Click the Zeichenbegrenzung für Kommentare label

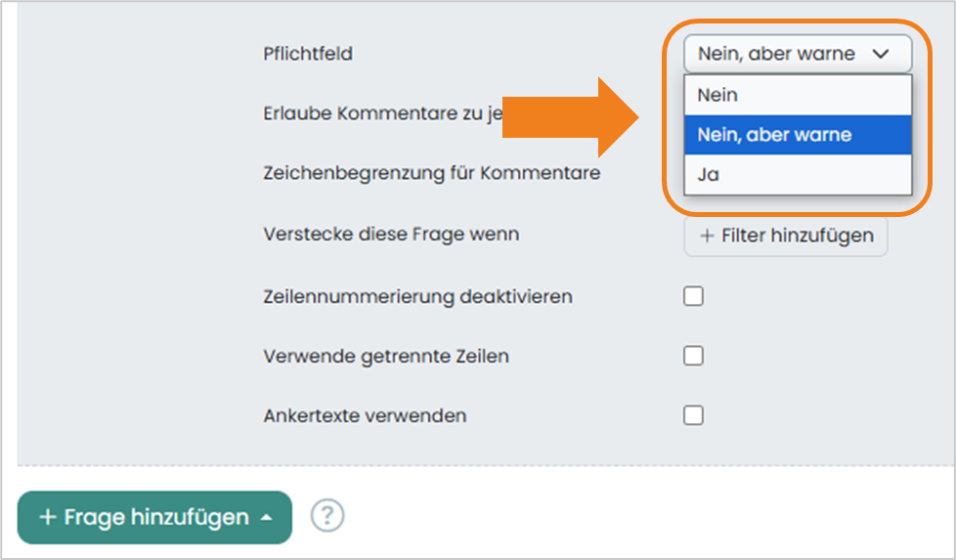click(x=432, y=173)
